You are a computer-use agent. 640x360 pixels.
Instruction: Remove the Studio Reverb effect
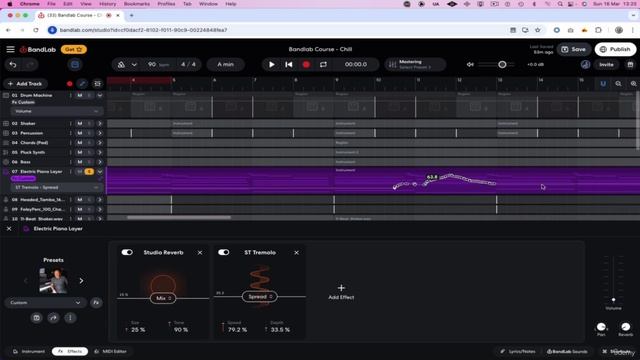pos(200,253)
